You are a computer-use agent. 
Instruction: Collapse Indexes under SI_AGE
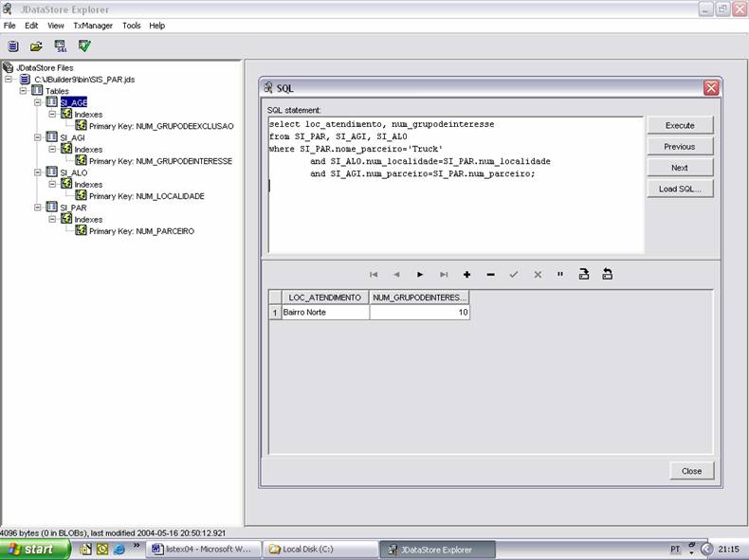point(52,114)
